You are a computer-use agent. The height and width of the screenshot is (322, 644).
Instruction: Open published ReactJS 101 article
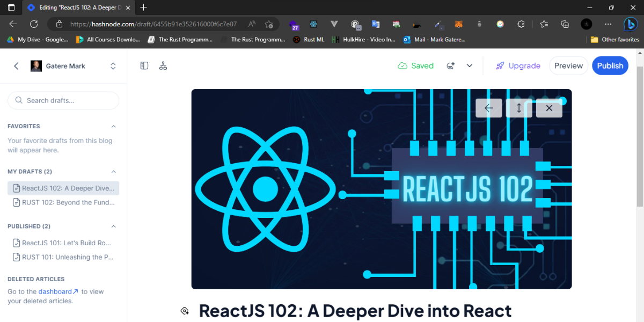pyautogui.click(x=63, y=243)
